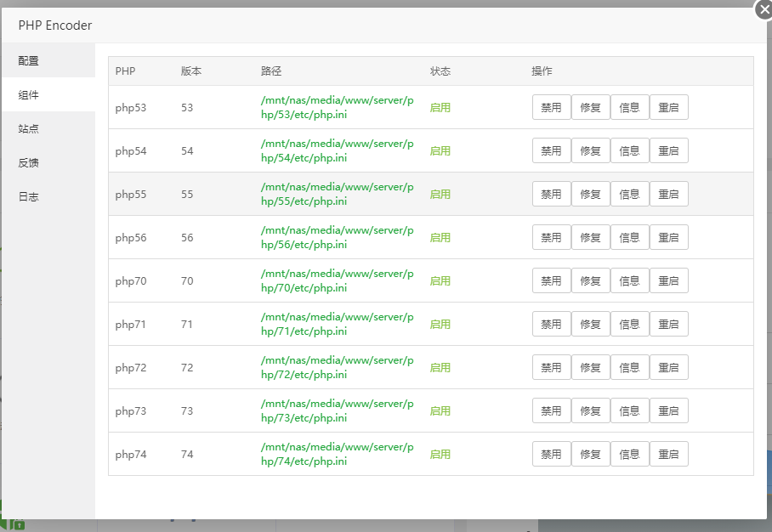Screen dimensions: 772x532
Task: Follow the php74 php.ini path link
Action: (338, 454)
